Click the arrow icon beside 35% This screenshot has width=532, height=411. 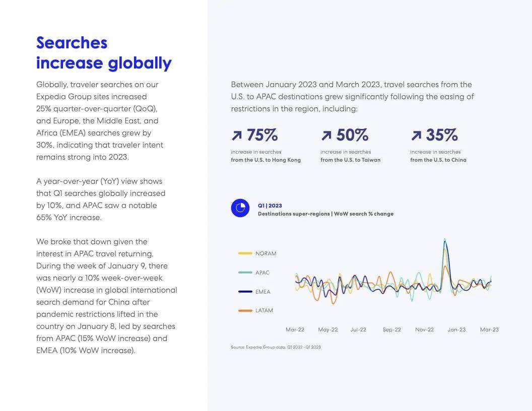tap(416, 135)
